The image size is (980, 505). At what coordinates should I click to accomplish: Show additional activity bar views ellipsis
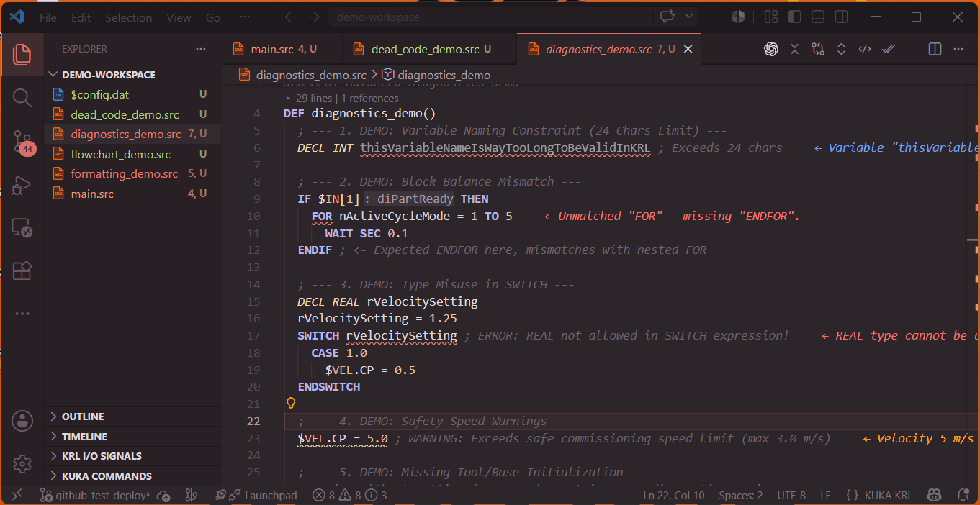[x=22, y=314]
